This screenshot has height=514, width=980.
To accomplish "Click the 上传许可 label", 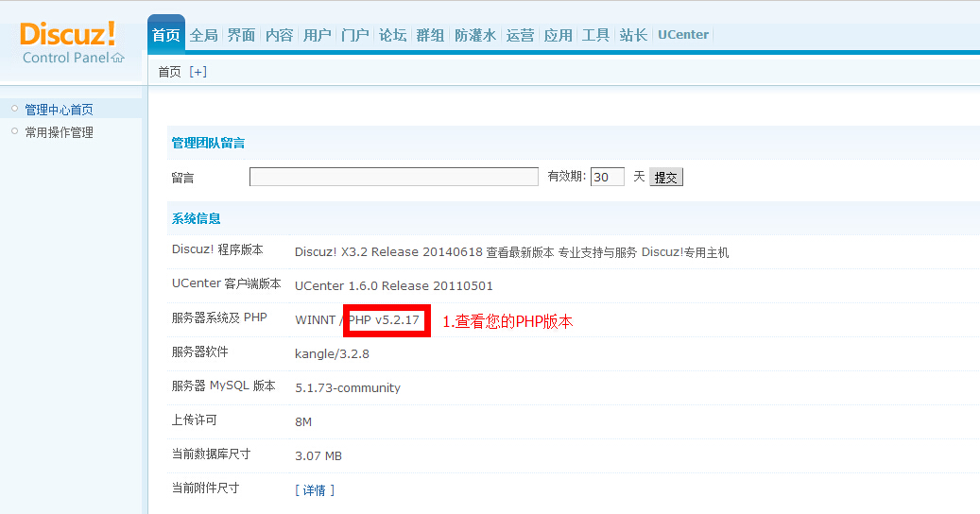I will pyautogui.click(x=195, y=420).
